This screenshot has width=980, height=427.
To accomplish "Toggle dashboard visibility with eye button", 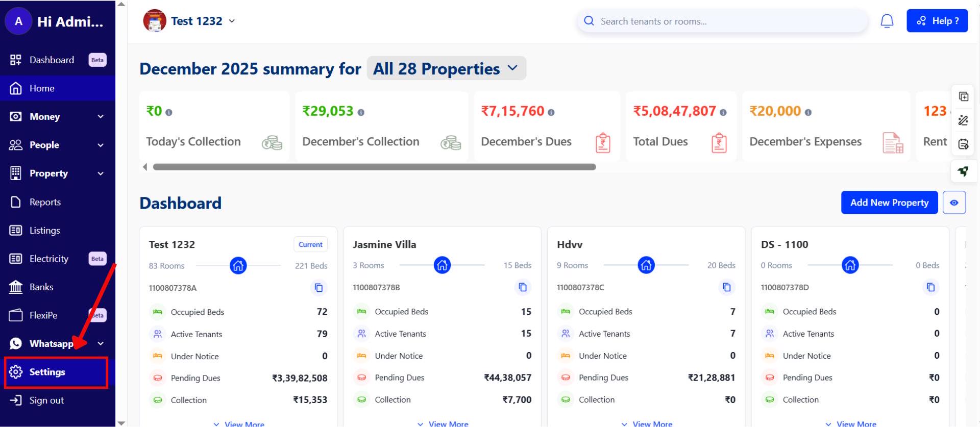I will pos(954,203).
